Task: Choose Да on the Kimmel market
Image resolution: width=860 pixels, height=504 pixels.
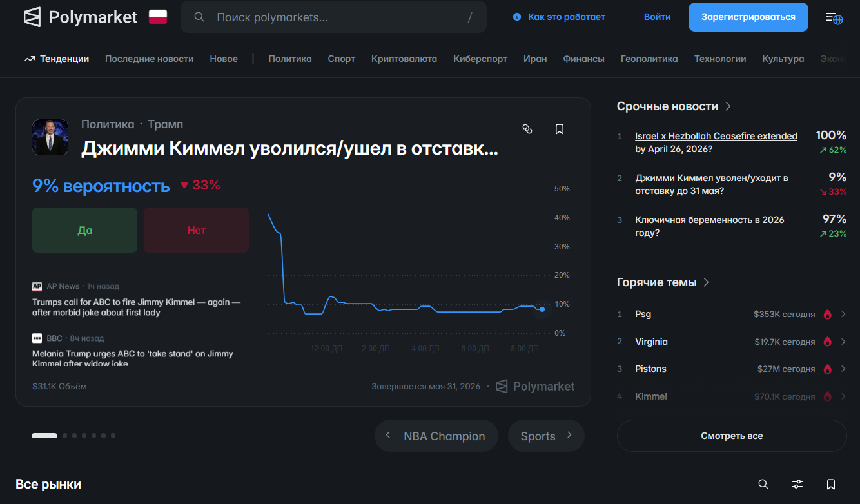Action: [x=84, y=230]
